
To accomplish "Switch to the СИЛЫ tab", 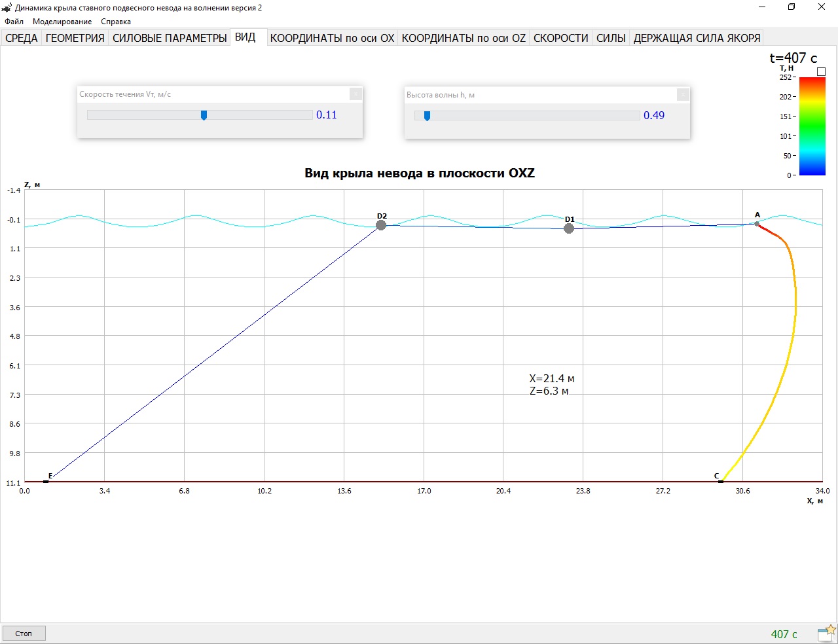I will pos(611,38).
